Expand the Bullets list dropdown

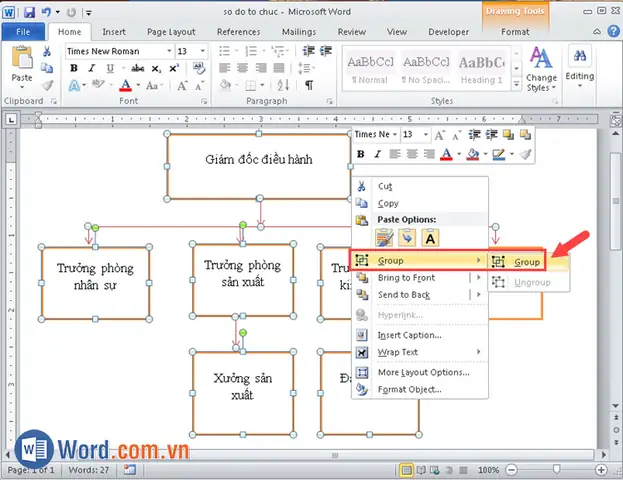pos(236,51)
